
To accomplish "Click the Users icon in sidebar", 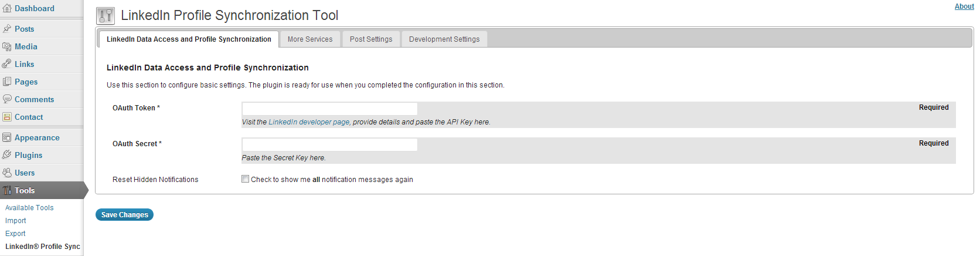I will (x=7, y=173).
